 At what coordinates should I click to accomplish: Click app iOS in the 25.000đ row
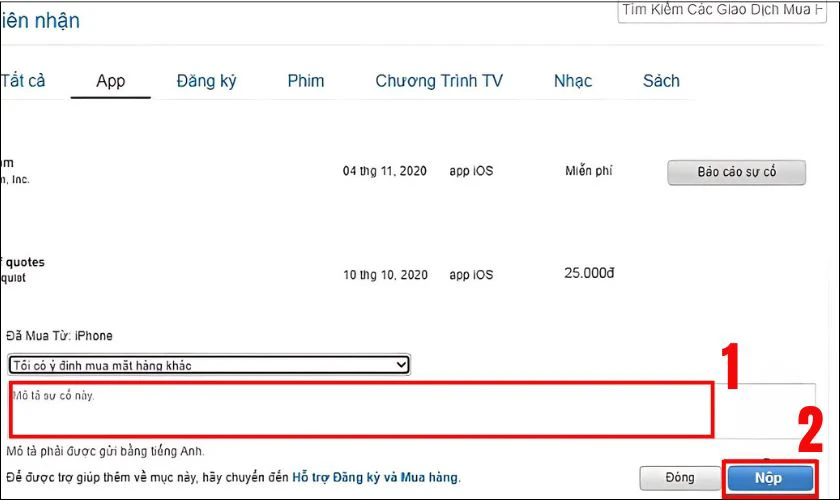point(471,275)
